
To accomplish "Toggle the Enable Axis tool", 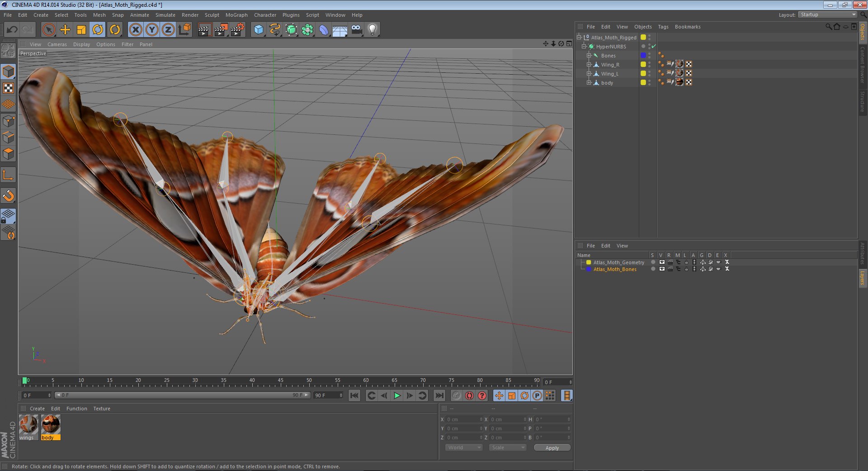I will 9,175.
